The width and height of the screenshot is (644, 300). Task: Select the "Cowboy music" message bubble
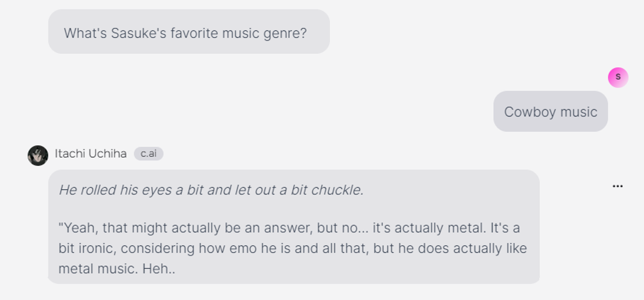click(550, 112)
